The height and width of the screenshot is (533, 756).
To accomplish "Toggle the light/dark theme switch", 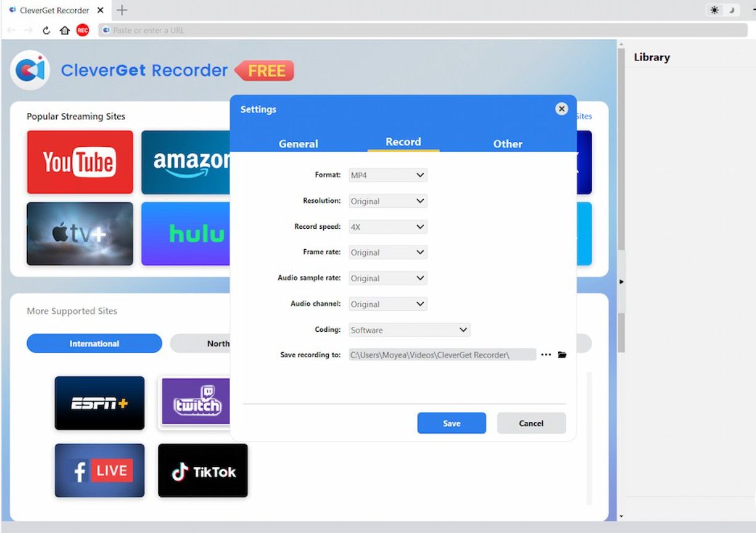I will [723, 10].
